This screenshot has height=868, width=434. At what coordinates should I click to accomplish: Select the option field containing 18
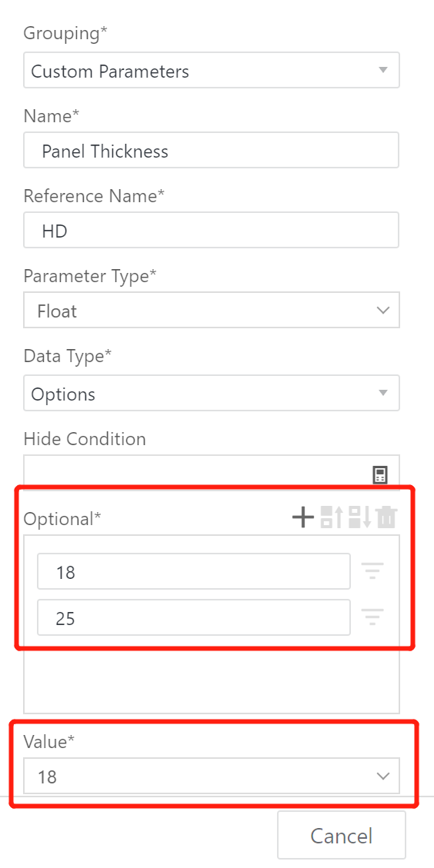click(x=193, y=571)
